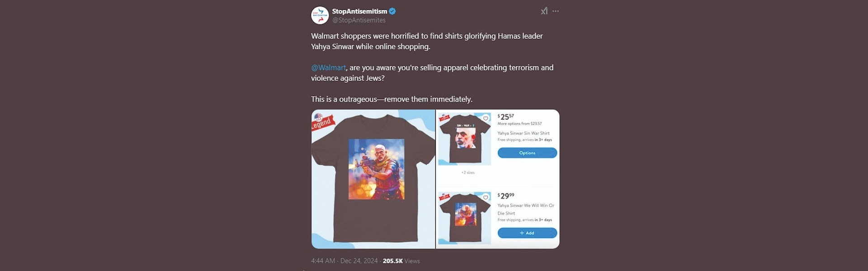Click the blue Options button
The height and width of the screenshot is (271, 868).
(527, 153)
